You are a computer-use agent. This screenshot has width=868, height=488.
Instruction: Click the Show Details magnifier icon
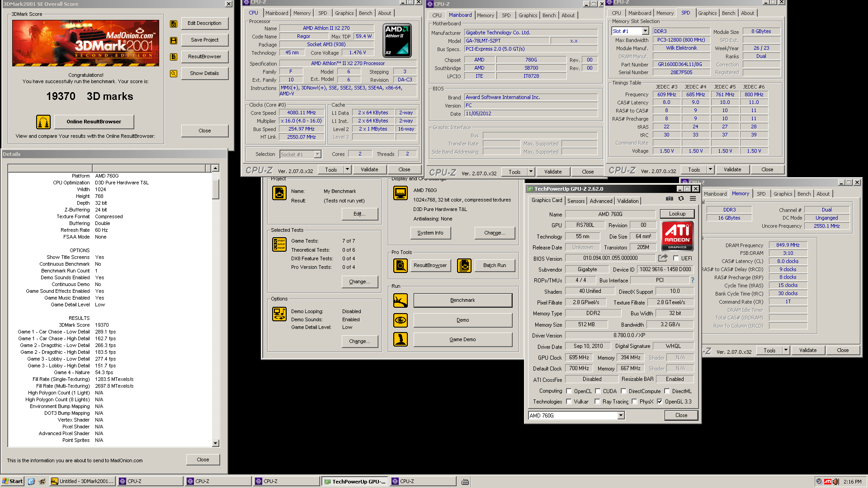(174, 74)
